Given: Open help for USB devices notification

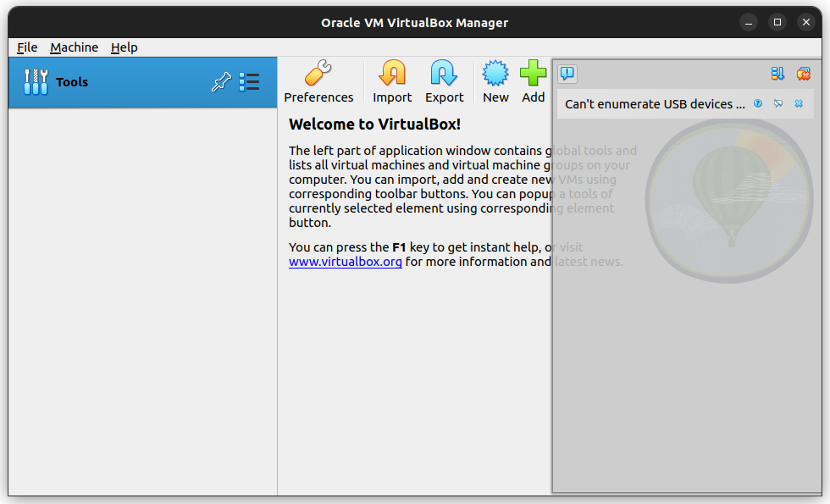Looking at the screenshot, I should click(758, 103).
